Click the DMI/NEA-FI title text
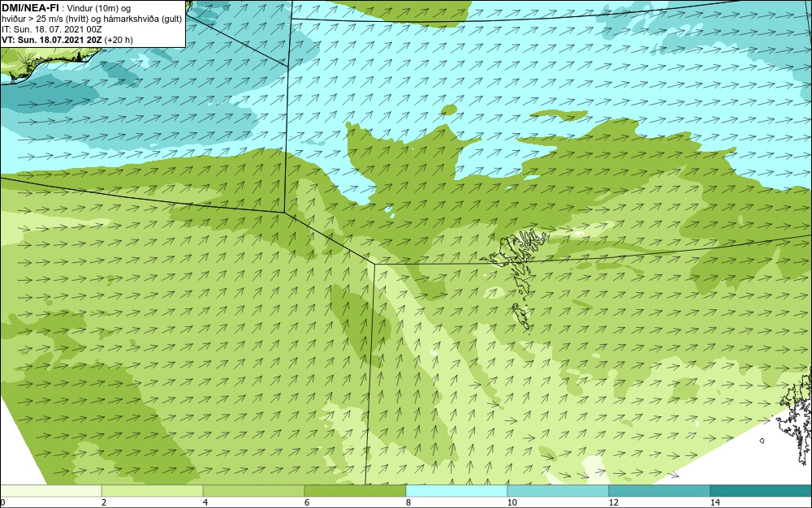Screen dimensions: 812x508 click(29, 7)
